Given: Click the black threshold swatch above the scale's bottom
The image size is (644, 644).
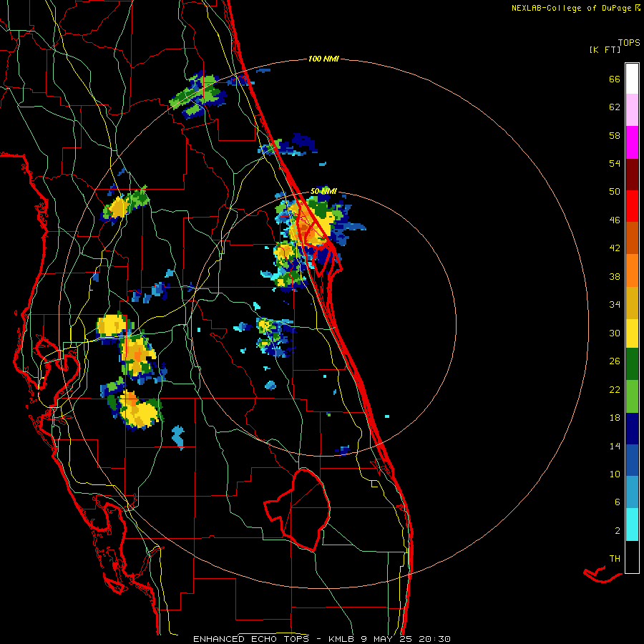Looking at the screenshot, I should [632, 557].
